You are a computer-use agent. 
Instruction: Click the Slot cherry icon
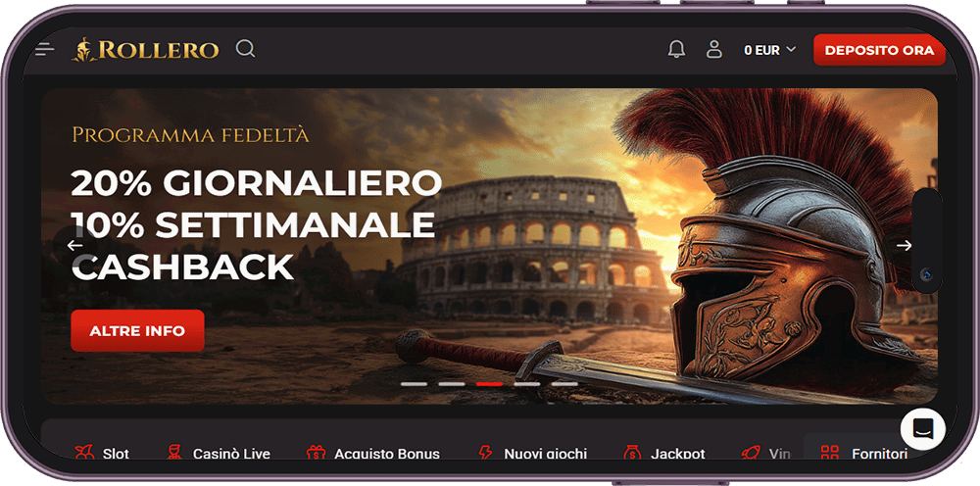coord(83,453)
